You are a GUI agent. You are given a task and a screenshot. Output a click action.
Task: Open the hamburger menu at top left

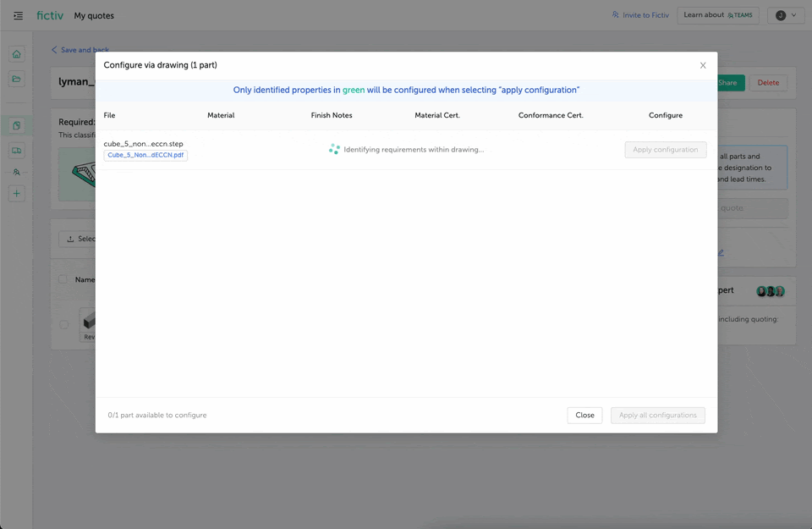(x=18, y=15)
